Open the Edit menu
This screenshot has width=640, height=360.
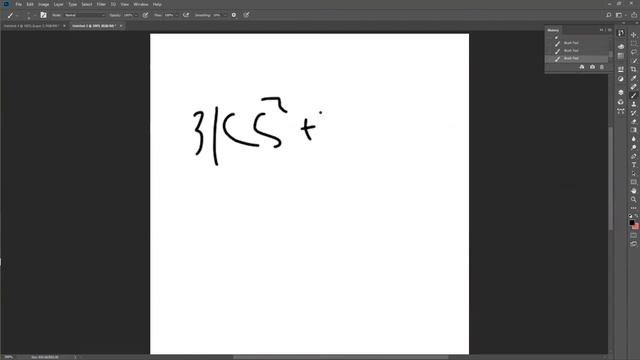click(x=30, y=4)
